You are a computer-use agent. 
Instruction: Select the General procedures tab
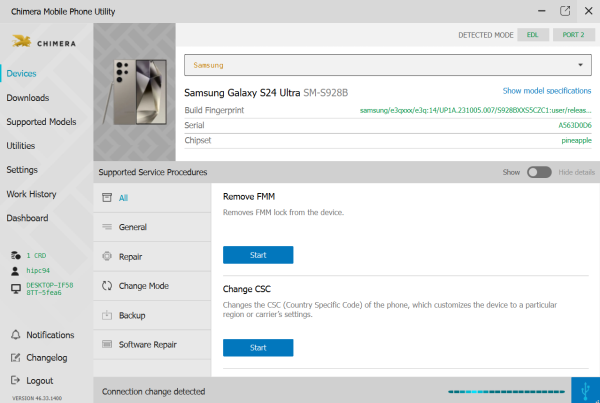(152, 227)
